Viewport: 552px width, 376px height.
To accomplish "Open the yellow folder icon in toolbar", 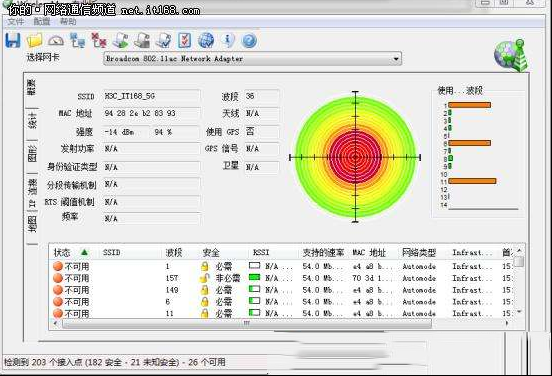I will point(34,40).
